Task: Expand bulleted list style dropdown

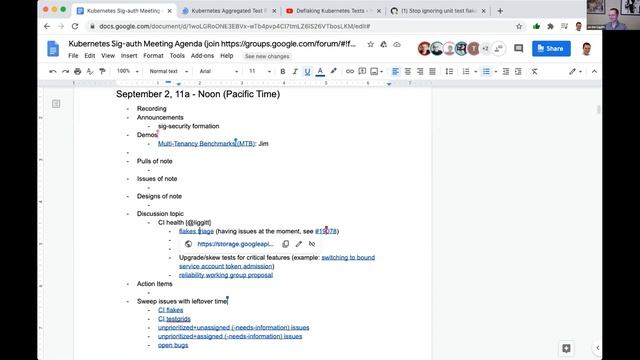Action: point(496,72)
